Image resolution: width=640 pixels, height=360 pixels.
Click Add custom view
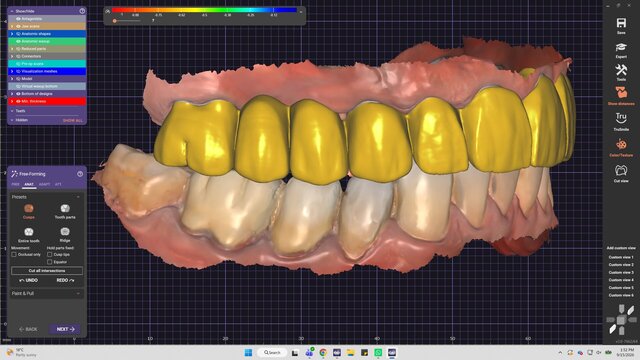pos(621,248)
